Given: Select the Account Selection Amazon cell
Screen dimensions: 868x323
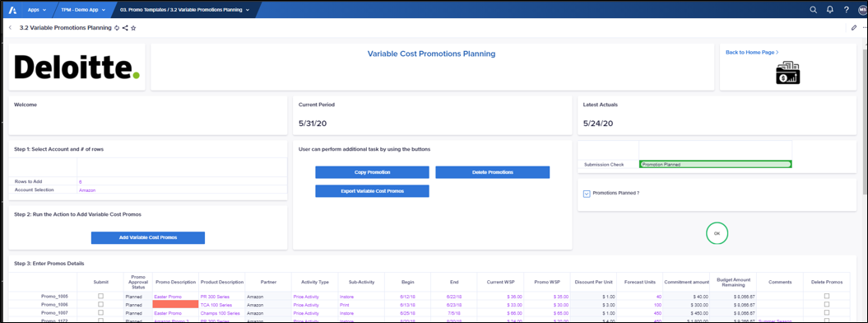Looking at the screenshot, I should [x=182, y=190].
